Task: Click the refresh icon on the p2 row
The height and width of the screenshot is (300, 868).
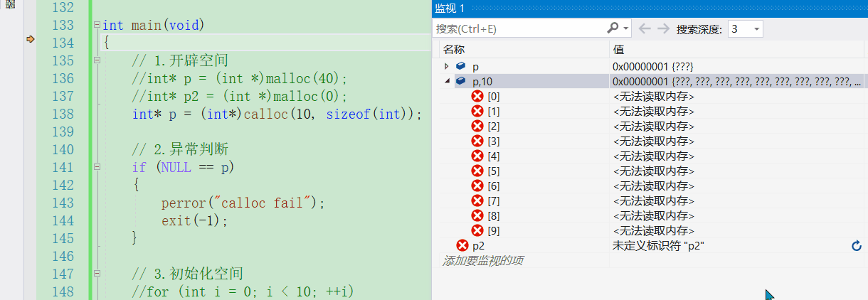Action: point(857,246)
